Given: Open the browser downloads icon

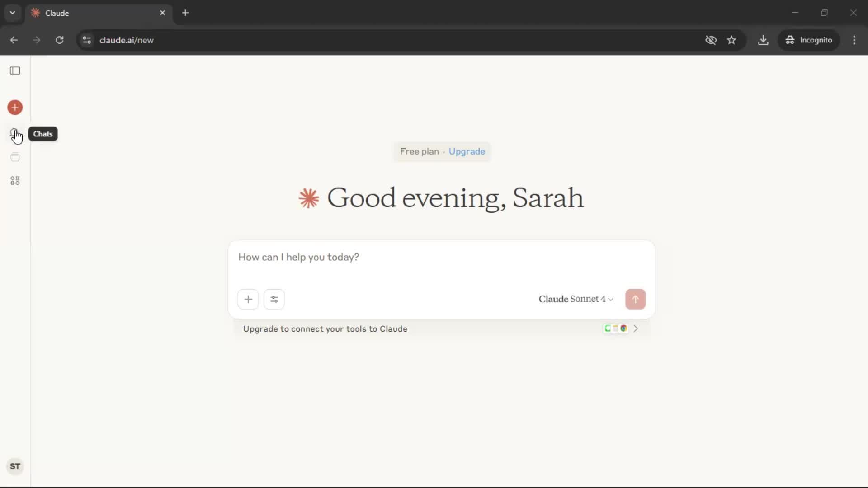Looking at the screenshot, I should (763, 40).
